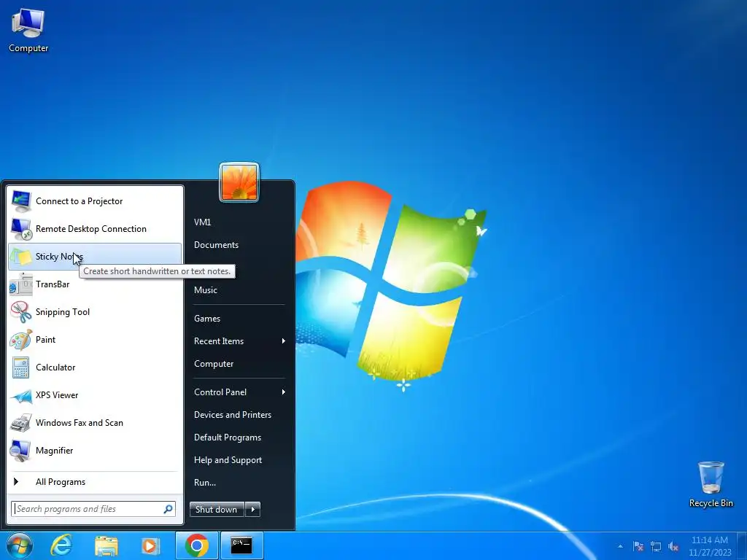Viewport: 747px width, 560px height.
Task: Open Devices and Printers
Action: coord(233,415)
